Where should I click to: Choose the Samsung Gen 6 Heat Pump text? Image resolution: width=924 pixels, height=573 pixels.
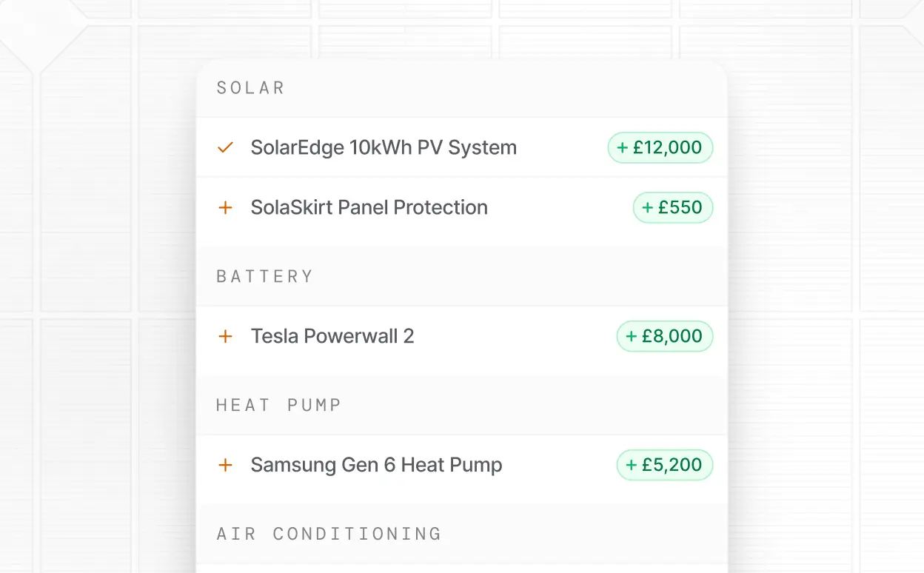click(376, 465)
